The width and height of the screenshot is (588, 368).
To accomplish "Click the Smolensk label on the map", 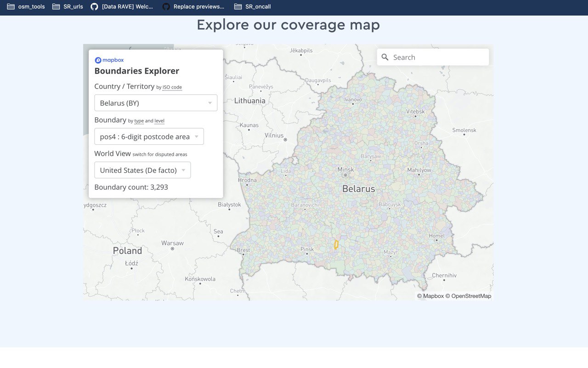I will [464, 130].
